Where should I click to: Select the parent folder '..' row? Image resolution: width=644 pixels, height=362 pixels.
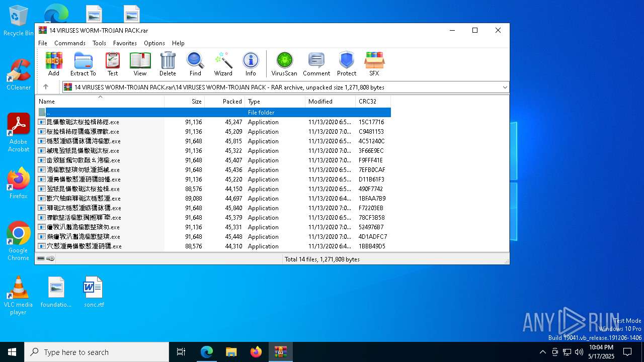click(213, 113)
